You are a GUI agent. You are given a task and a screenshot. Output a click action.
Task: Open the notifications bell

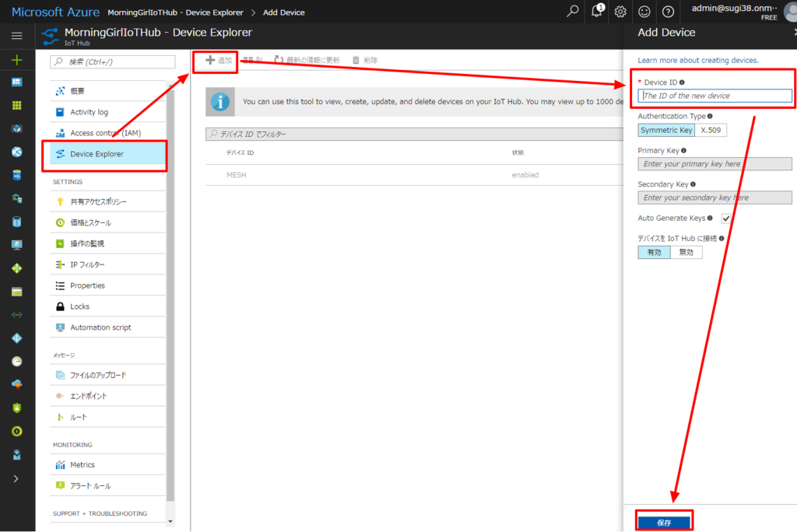tap(597, 11)
